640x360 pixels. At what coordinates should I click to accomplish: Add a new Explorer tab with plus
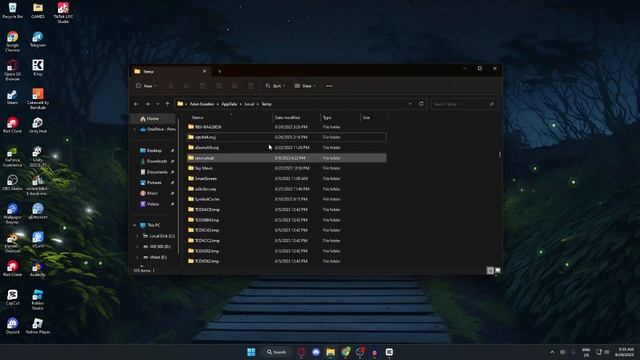click(x=220, y=71)
